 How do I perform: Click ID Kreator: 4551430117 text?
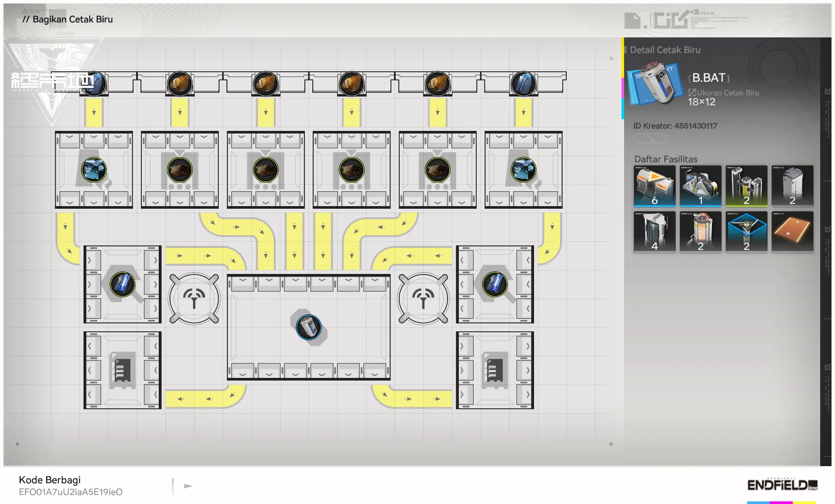pos(675,126)
